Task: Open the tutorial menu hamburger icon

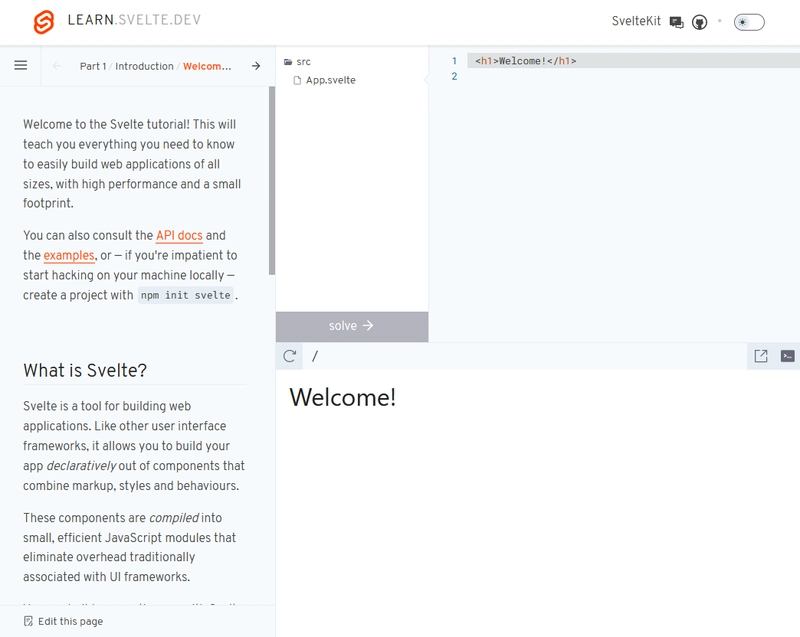Action: tap(20, 66)
